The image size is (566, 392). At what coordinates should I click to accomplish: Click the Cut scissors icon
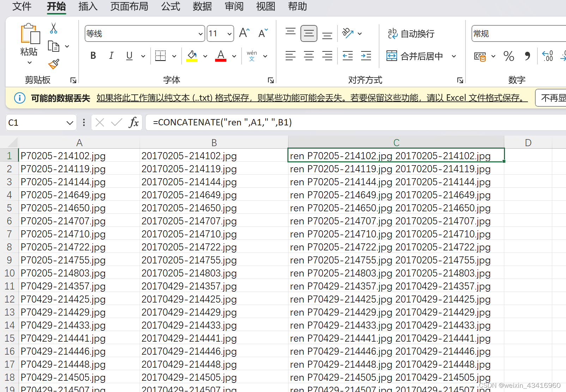coord(54,28)
